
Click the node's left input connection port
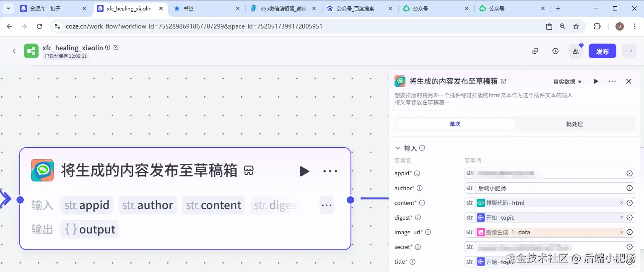20,200
